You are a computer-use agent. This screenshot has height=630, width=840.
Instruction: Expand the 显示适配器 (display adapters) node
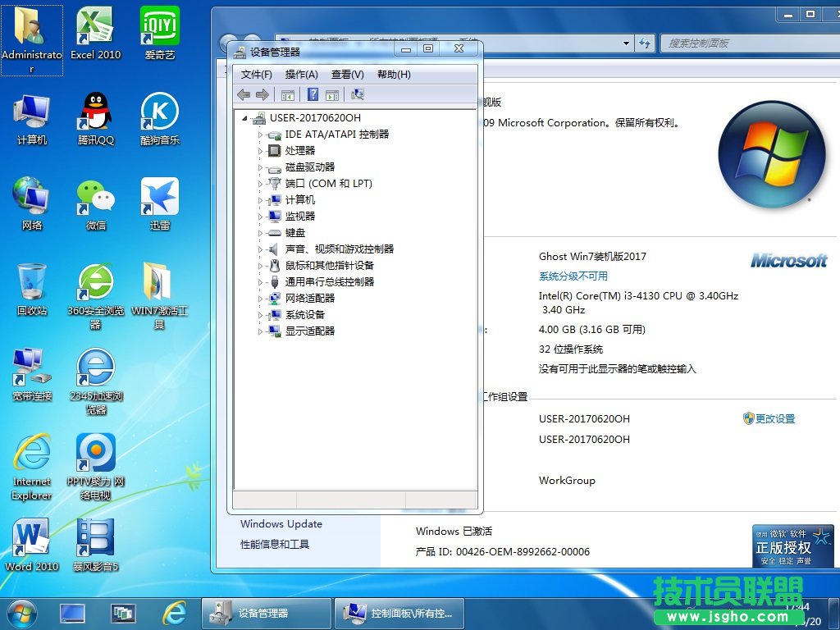click(261, 331)
